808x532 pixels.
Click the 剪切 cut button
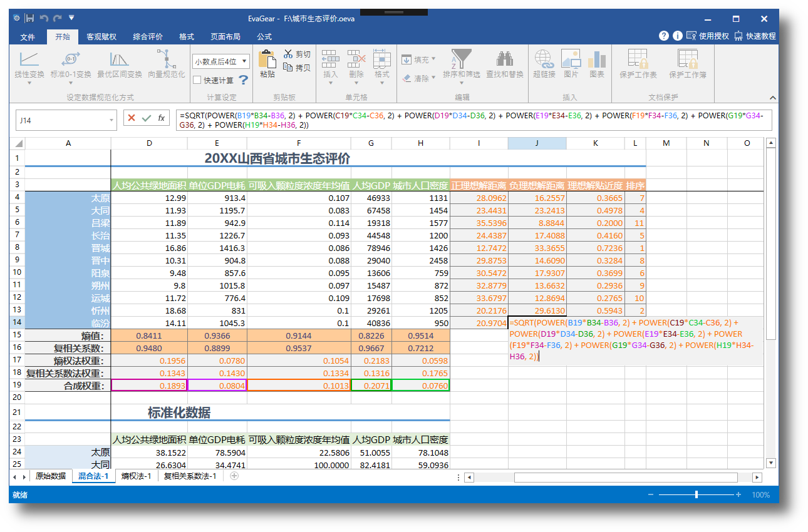point(297,54)
